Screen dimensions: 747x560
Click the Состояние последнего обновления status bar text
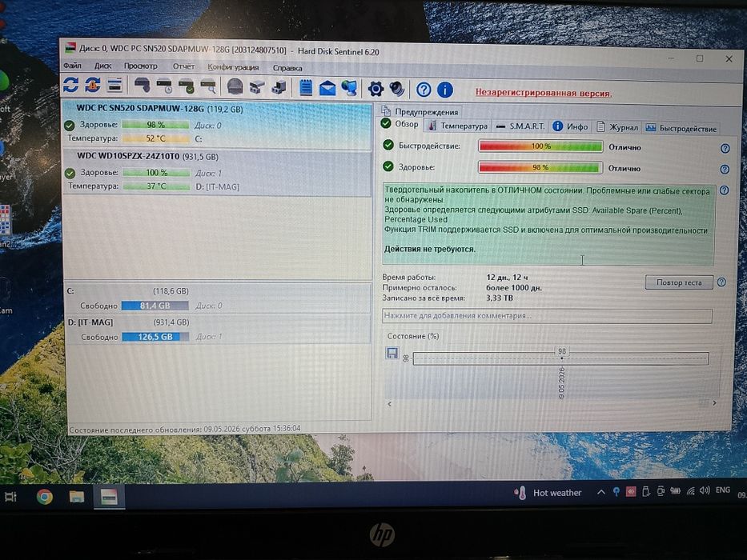coord(185,429)
